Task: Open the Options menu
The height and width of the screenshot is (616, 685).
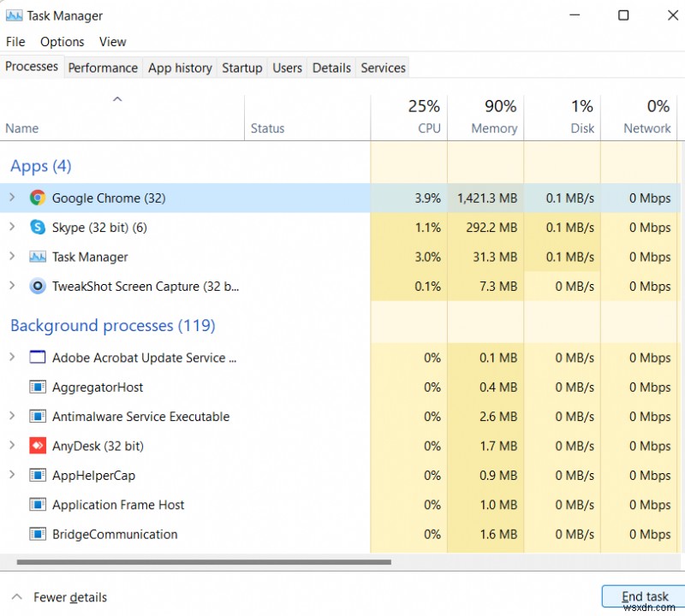Action: point(62,41)
